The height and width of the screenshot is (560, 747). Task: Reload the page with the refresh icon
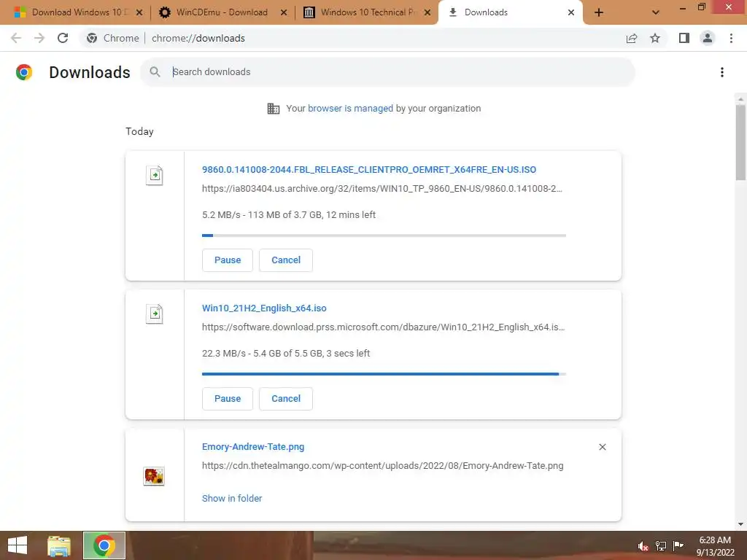click(63, 38)
